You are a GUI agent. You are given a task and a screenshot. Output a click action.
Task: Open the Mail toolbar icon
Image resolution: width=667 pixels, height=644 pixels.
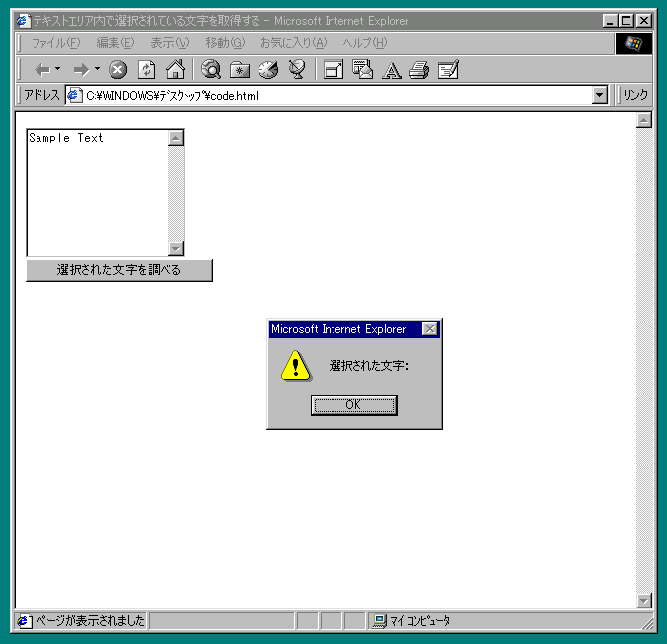[x=362, y=69]
